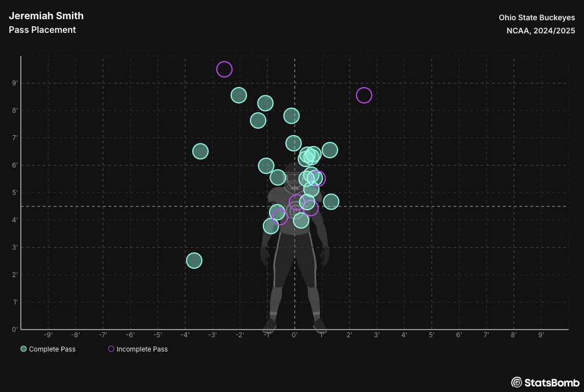
Task: Select the complete pass marker near -1', 6'
Action: (266, 166)
